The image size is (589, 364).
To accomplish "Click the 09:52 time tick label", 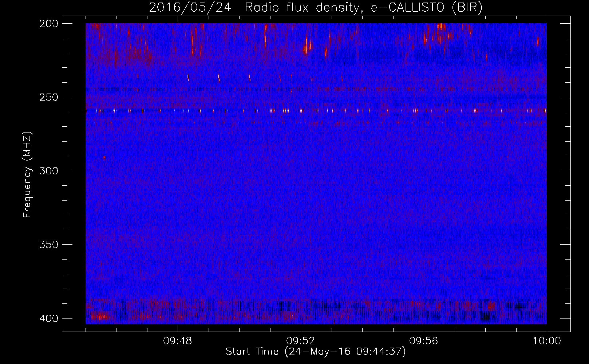I will 301,341.
